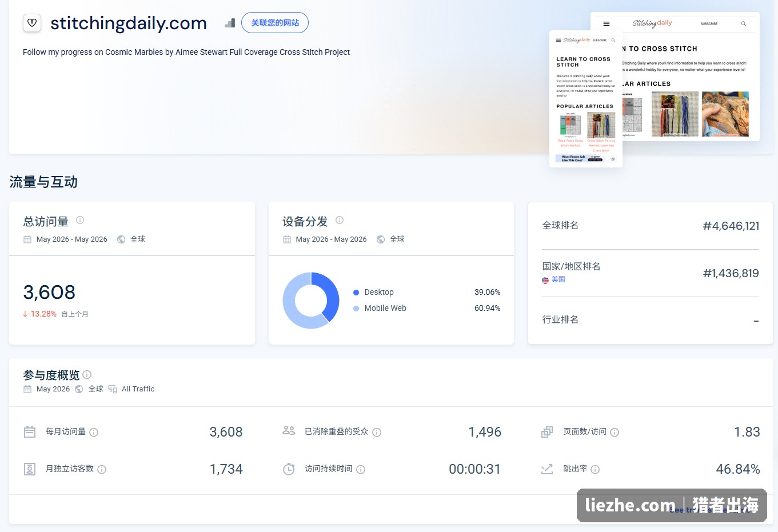Click the heart favorite icon beside stitchingdaily.com
Screen dimensions: 778x532
tap(32, 23)
